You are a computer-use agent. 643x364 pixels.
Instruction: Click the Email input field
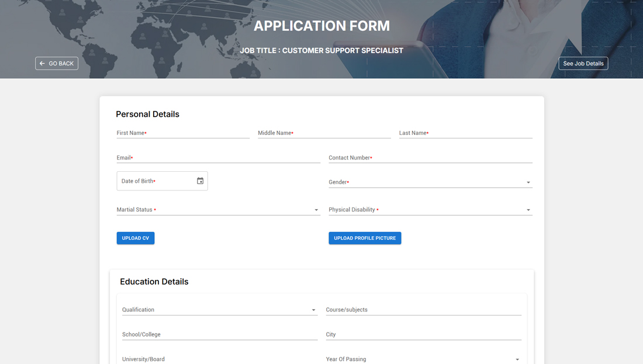pos(218,158)
